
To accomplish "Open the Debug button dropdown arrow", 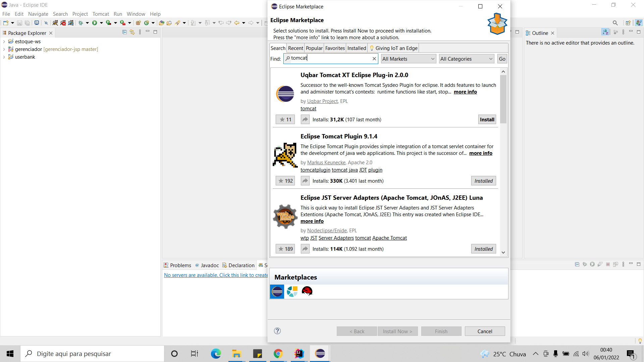I will (x=87, y=23).
